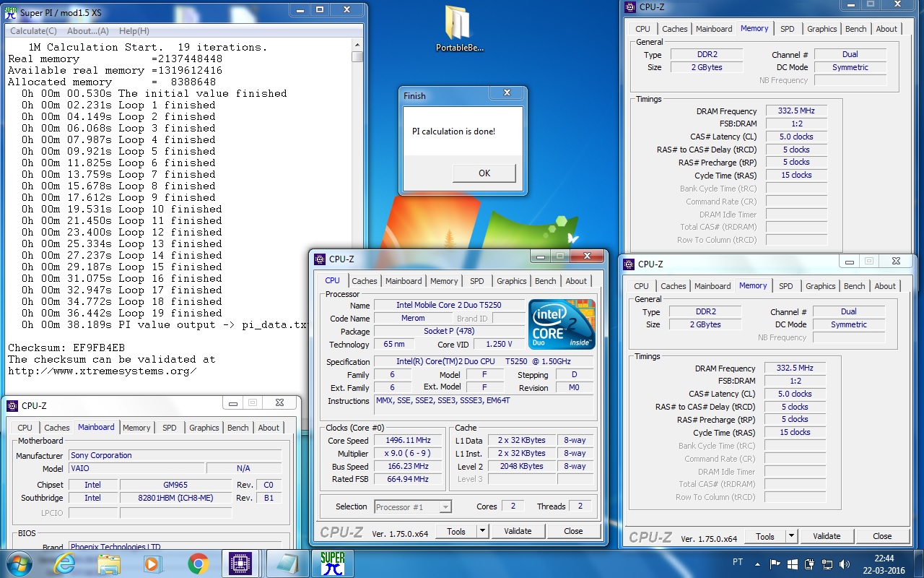Click the notepad page icon in the taskbar

pyautogui.click(x=287, y=564)
